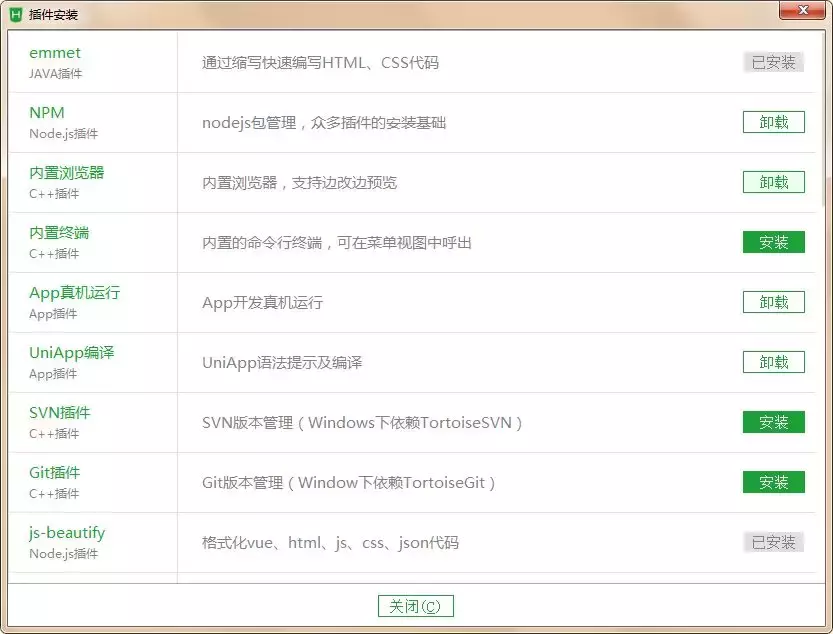Image resolution: width=833 pixels, height=634 pixels.
Task: Install the SVN插件 plugin
Action: coord(773,422)
